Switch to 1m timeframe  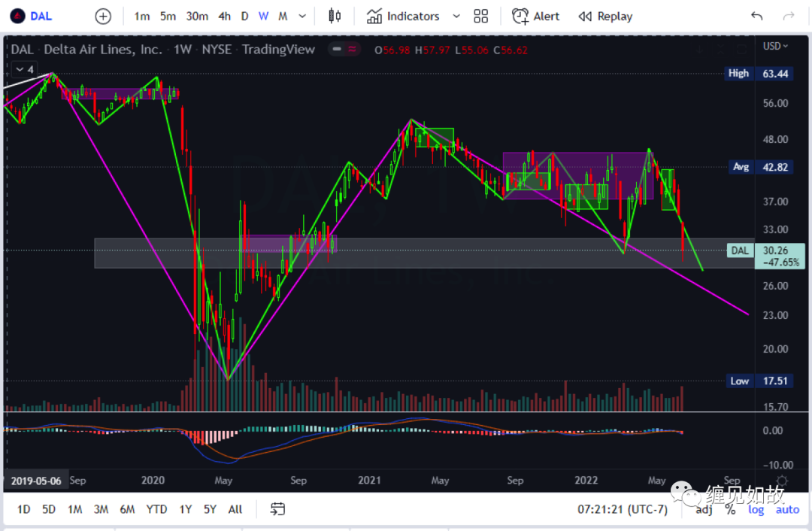click(142, 17)
